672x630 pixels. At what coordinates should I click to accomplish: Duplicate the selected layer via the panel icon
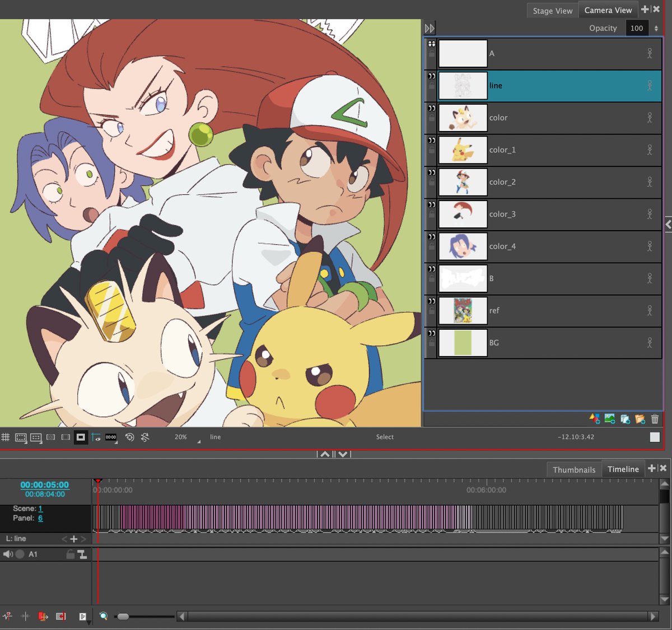point(625,419)
